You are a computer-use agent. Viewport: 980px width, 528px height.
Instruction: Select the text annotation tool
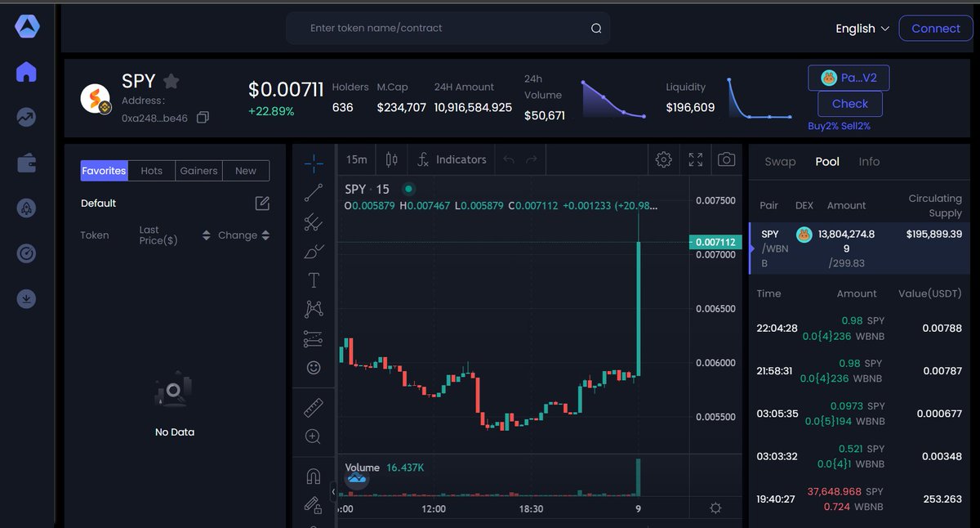coord(313,280)
